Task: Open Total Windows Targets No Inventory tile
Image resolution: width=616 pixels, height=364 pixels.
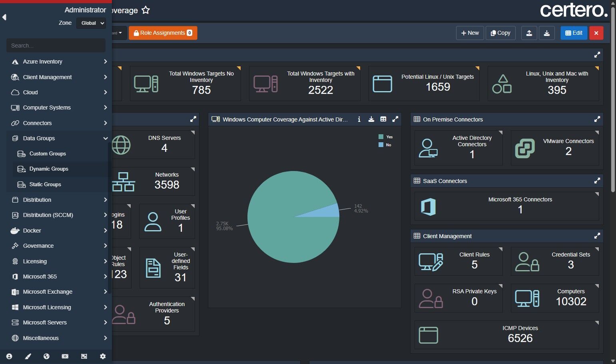Action: [185, 83]
